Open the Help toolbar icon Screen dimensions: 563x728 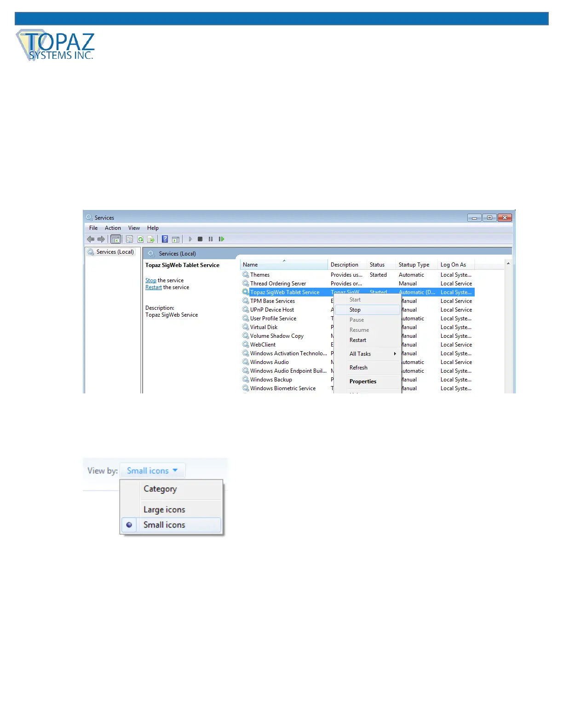pos(165,239)
